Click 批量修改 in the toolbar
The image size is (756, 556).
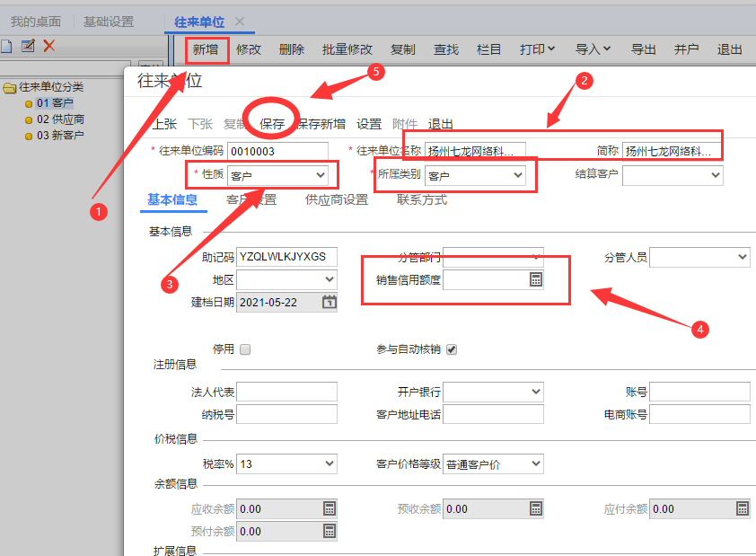[347, 49]
